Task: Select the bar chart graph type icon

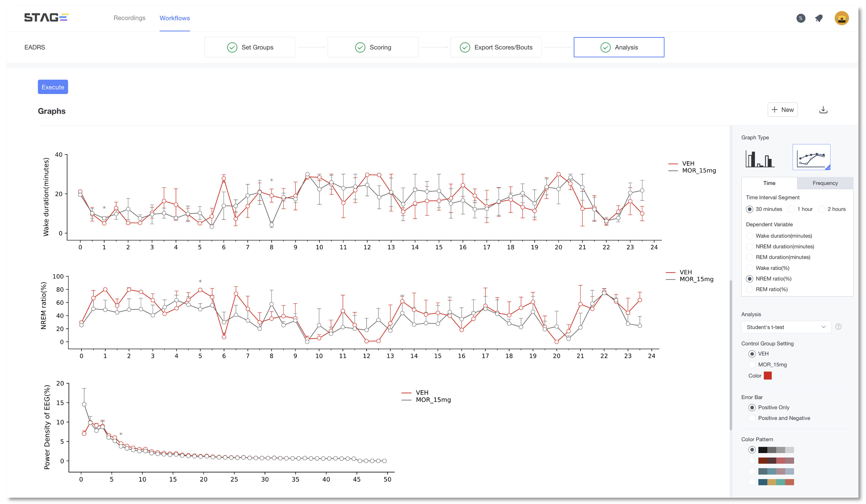Action: (759, 159)
